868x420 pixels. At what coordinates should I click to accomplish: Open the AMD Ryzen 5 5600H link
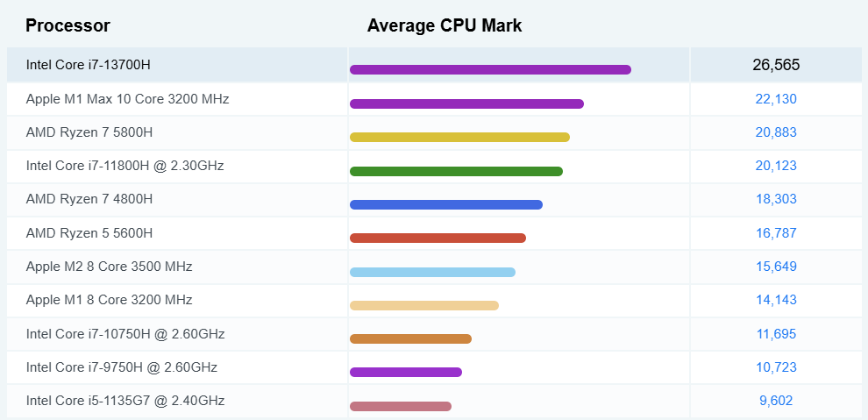point(89,233)
